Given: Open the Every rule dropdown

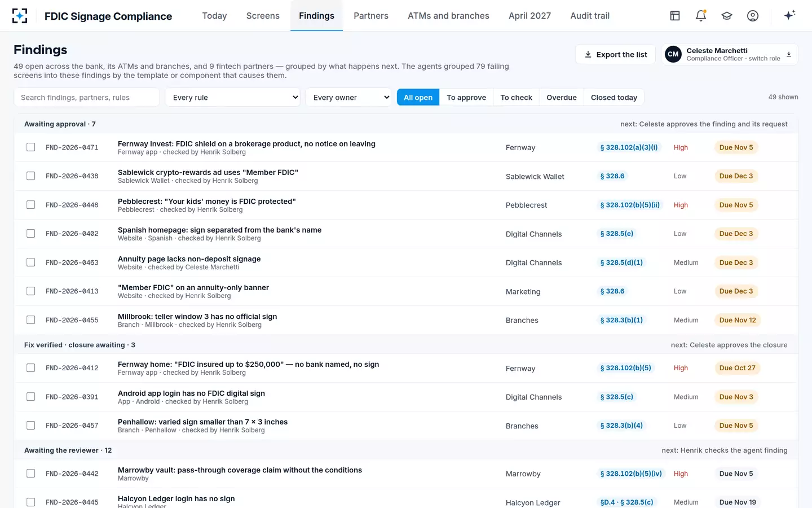Looking at the screenshot, I should coord(233,97).
